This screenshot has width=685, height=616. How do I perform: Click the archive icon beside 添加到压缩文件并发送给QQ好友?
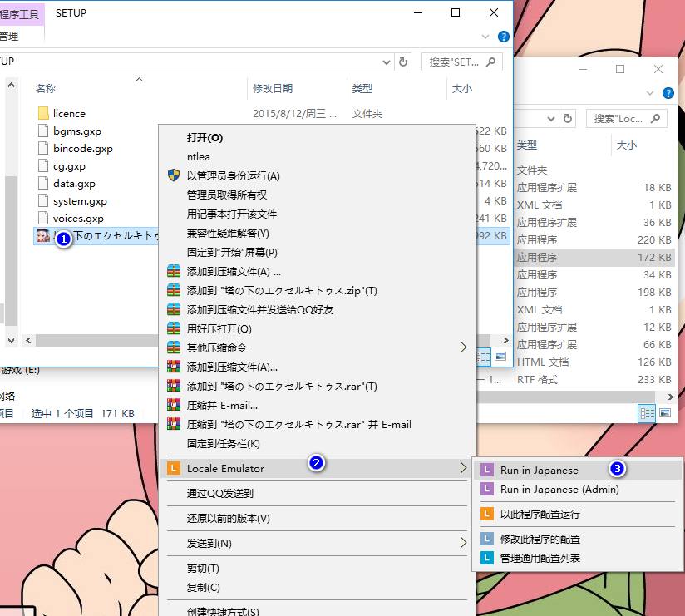point(174,309)
